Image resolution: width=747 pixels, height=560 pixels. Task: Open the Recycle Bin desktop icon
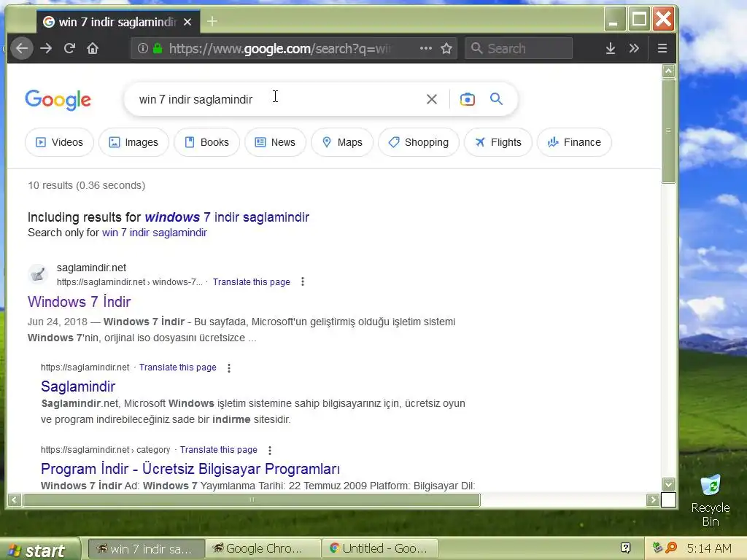point(711,500)
